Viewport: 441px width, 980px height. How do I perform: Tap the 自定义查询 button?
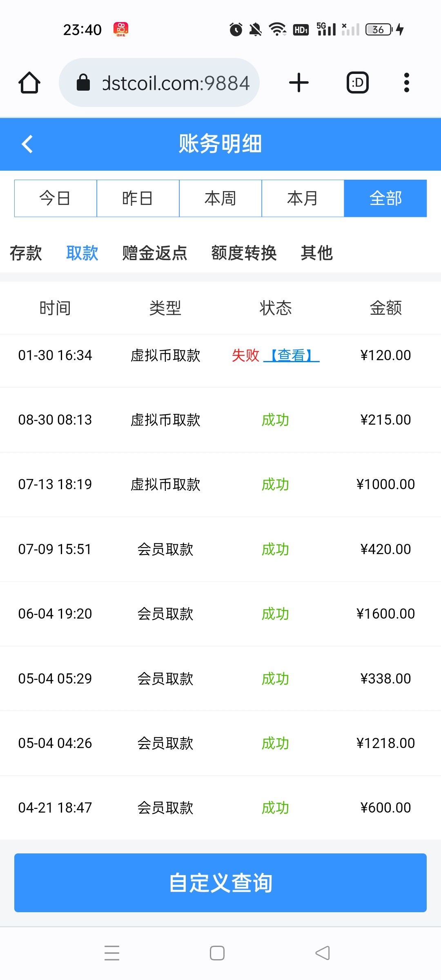(x=220, y=883)
